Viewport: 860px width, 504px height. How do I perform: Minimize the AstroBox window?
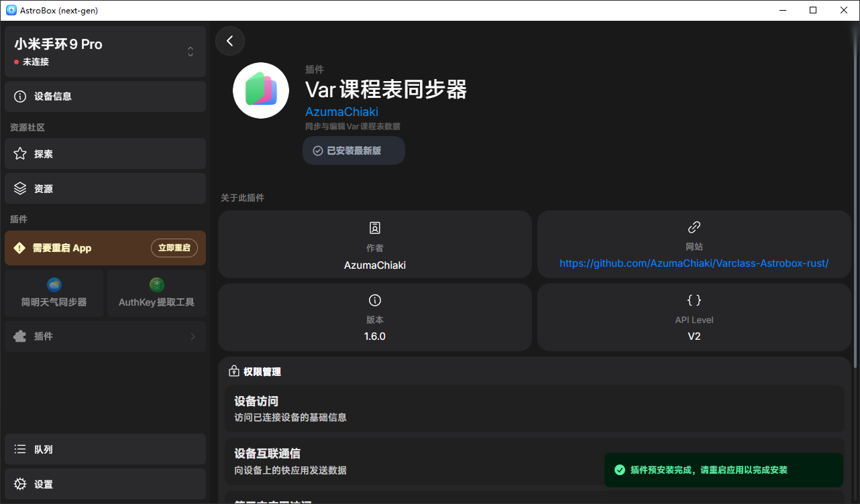782,10
